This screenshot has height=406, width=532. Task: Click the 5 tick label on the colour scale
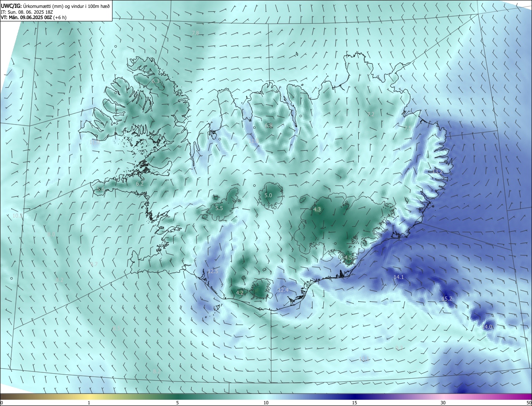coord(177,403)
